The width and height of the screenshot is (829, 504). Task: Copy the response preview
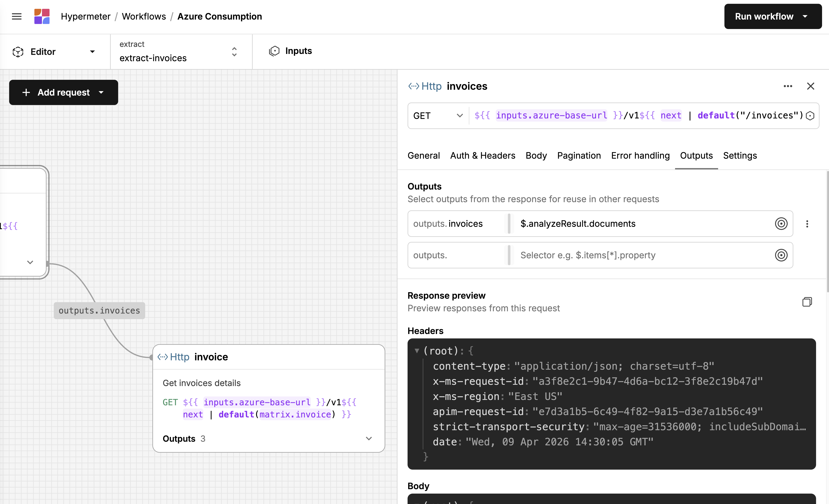pos(807,302)
